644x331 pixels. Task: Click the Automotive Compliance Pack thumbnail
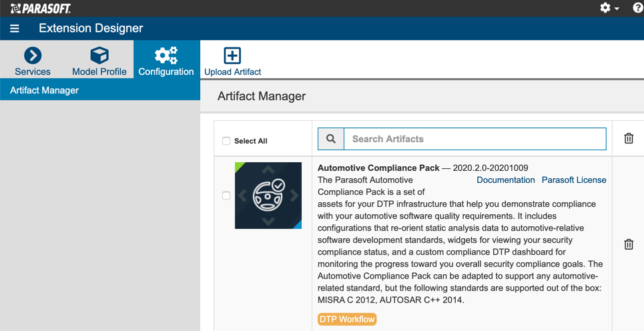[x=268, y=196]
